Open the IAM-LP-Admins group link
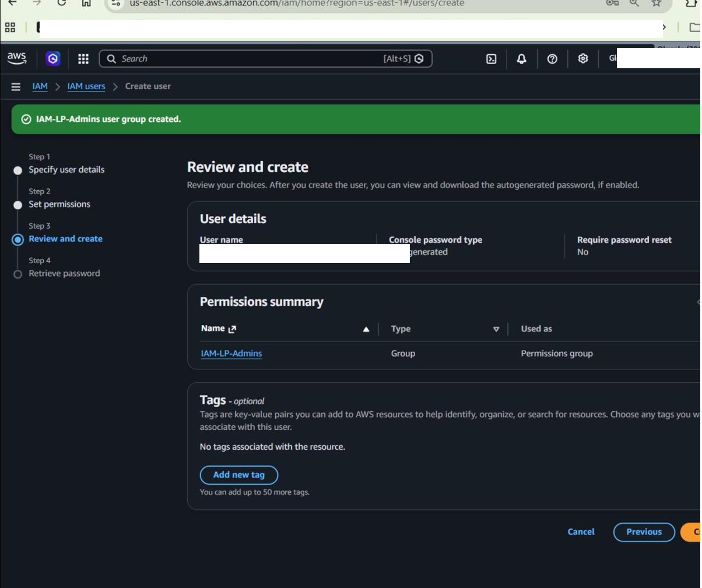 tap(231, 353)
